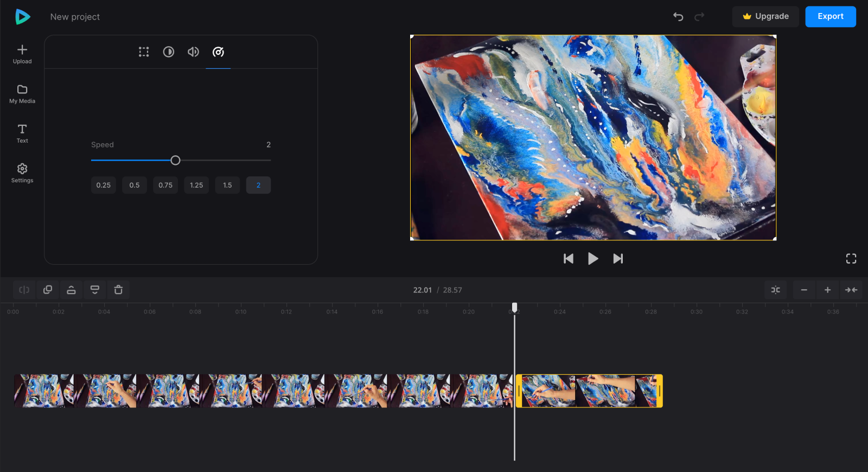Open My Media folder

[22, 94]
